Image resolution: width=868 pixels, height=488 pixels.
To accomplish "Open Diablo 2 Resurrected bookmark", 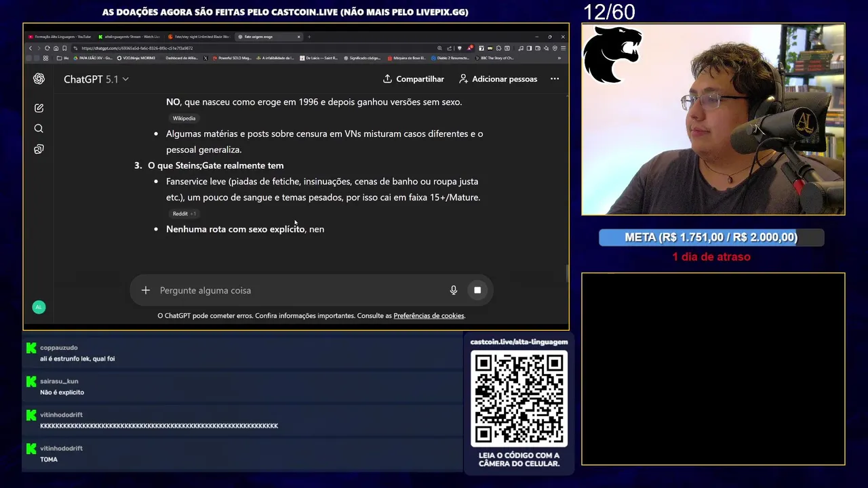I will point(450,58).
